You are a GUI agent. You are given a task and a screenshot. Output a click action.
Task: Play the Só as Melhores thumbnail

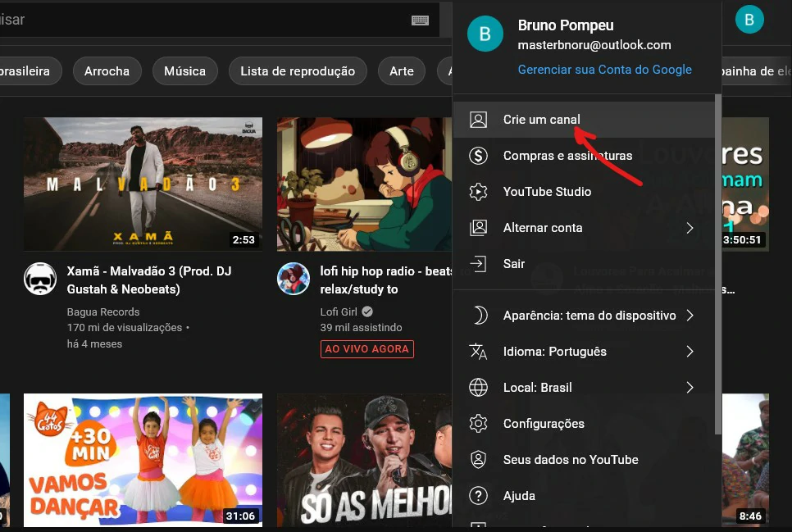364,460
